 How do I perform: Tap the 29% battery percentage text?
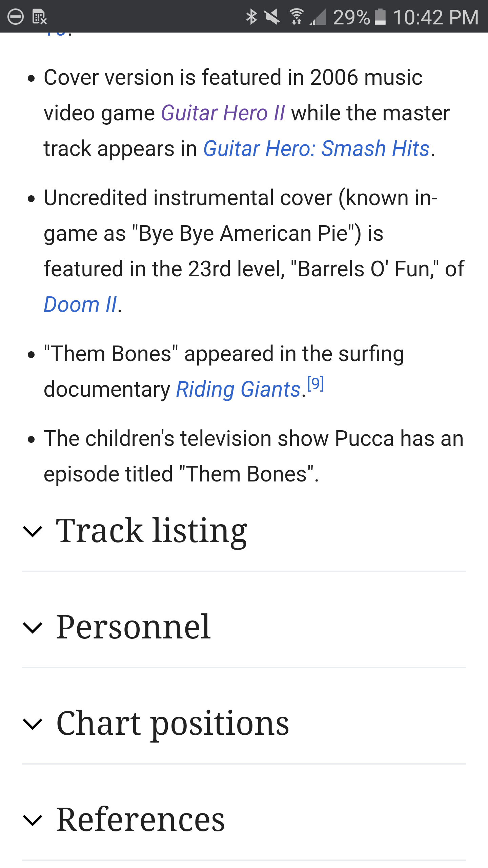[351, 17]
